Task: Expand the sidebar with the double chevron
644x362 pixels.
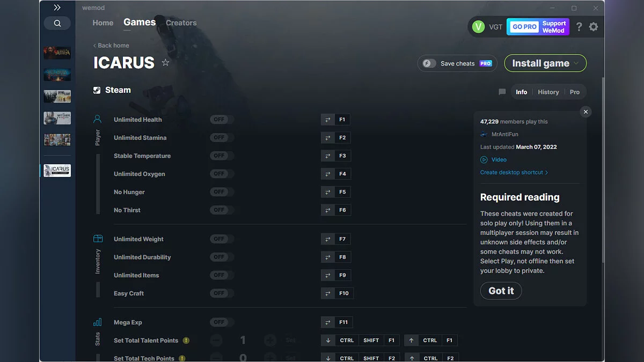Action: coord(57,8)
